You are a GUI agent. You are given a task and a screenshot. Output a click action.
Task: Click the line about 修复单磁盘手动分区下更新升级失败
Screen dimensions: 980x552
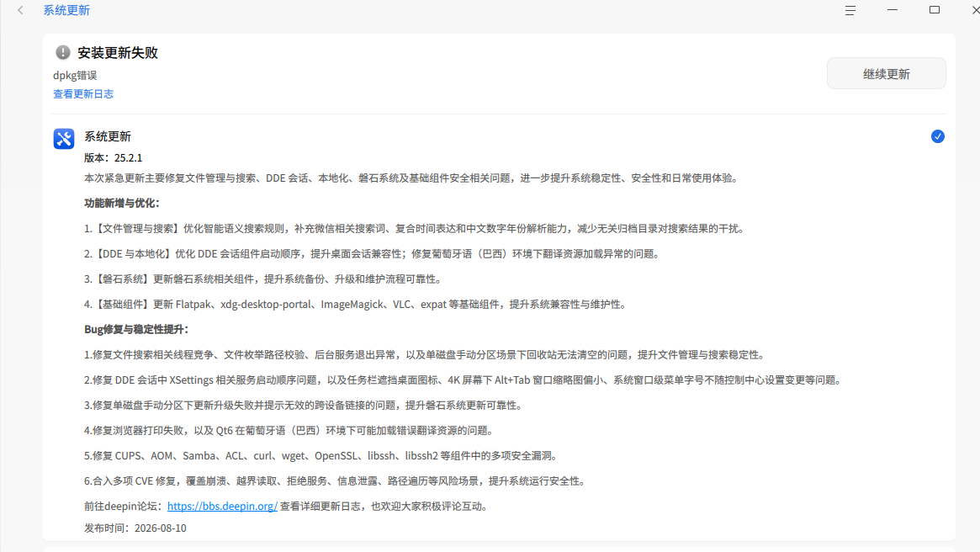tap(305, 405)
